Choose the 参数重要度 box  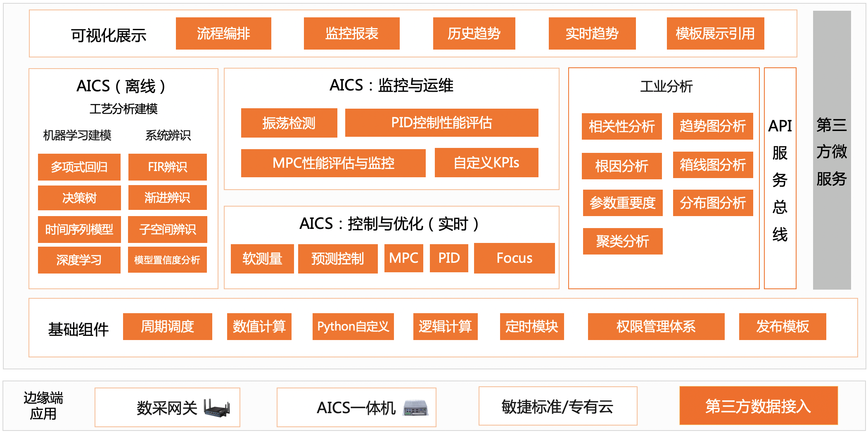coord(623,203)
